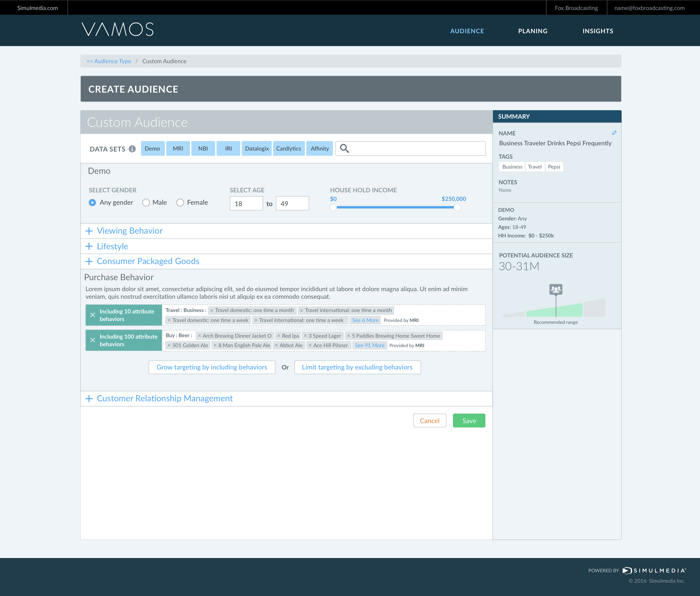
Task: Click the VAMOS logo
Action: click(x=118, y=29)
